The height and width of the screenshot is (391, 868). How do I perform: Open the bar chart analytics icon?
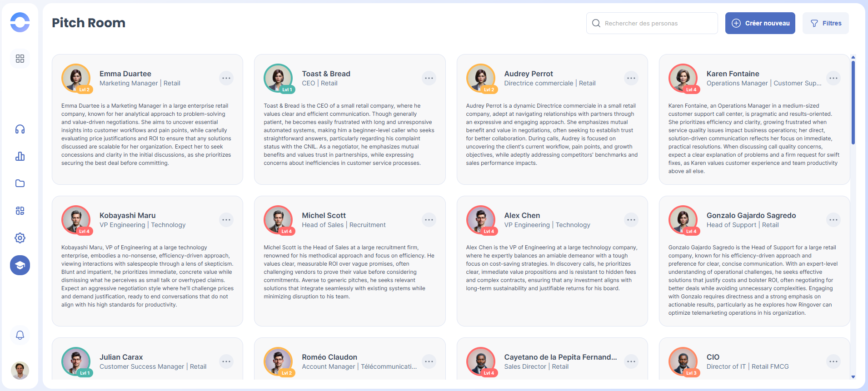click(20, 157)
